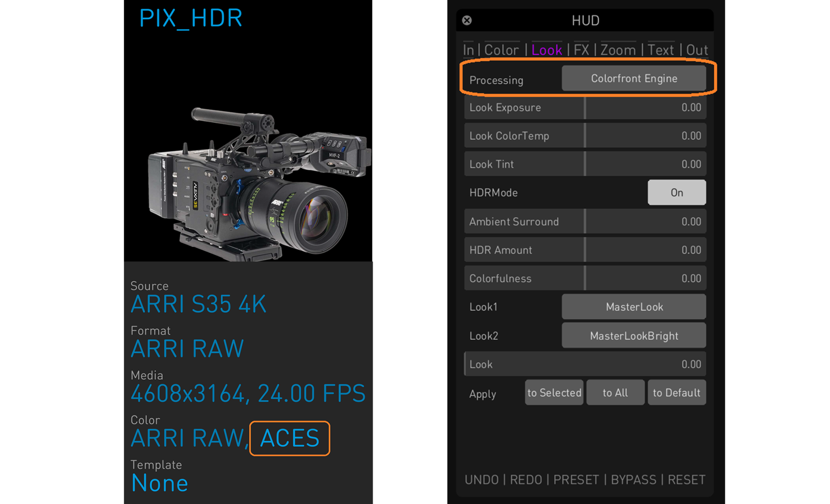Viewport: 830px width, 504px height.
Task: Switch to the Color tab
Action: click(x=501, y=50)
